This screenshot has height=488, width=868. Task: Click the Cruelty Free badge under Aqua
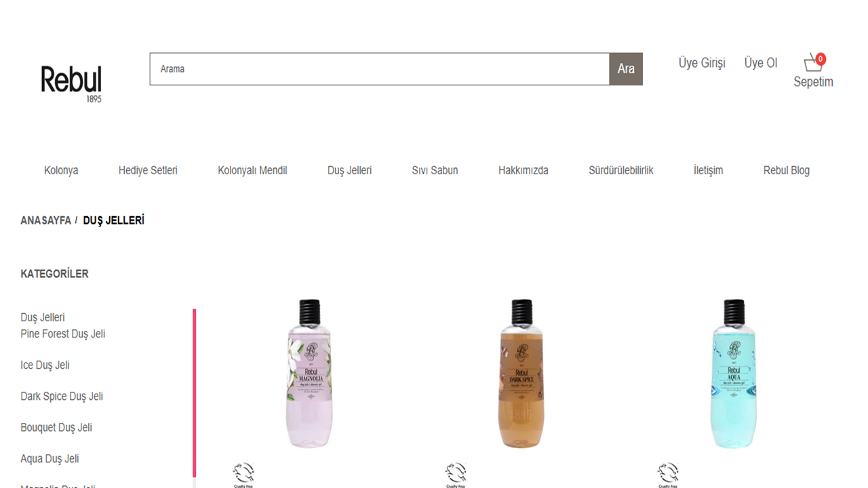[668, 475]
